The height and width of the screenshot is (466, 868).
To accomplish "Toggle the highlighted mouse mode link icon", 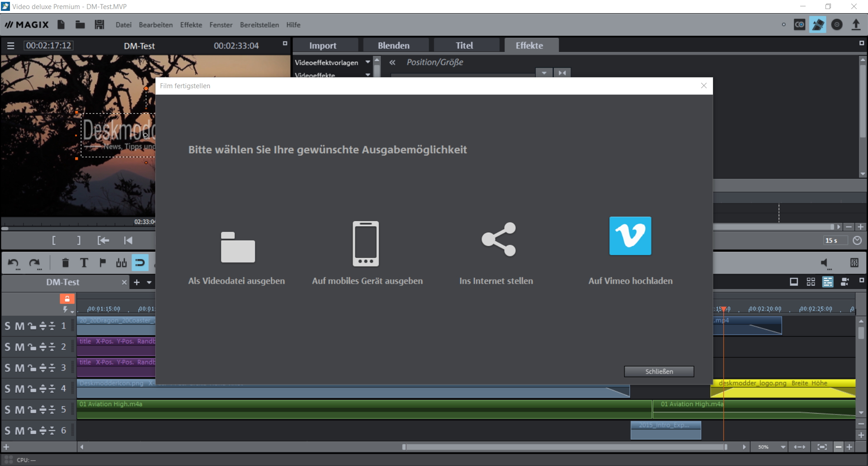I will click(140, 263).
